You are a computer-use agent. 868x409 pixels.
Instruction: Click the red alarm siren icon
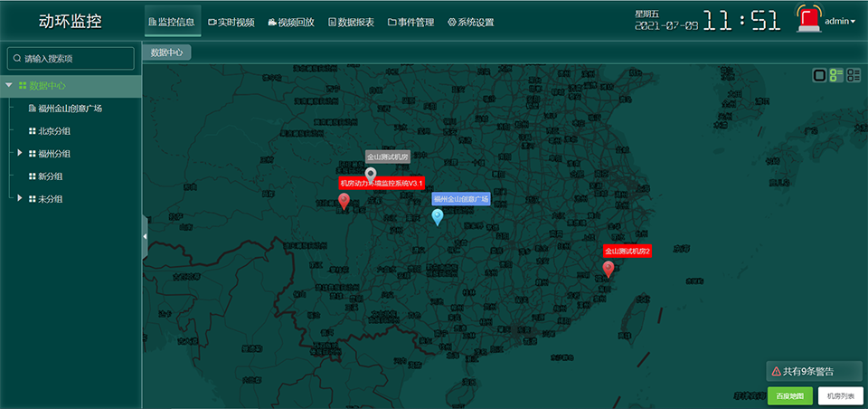pyautogui.click(x=808, y=20)
